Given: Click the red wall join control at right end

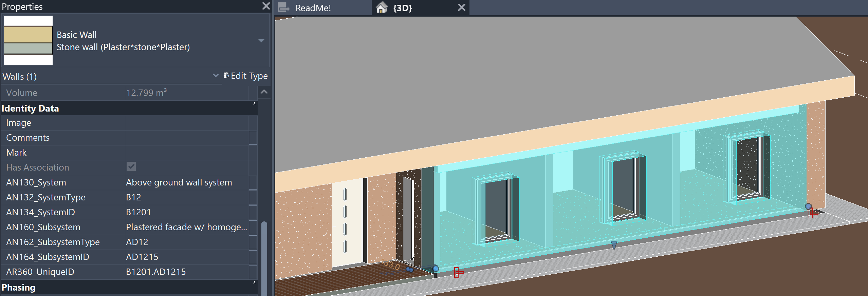Looking at the screenshot, I should [812, 213].
